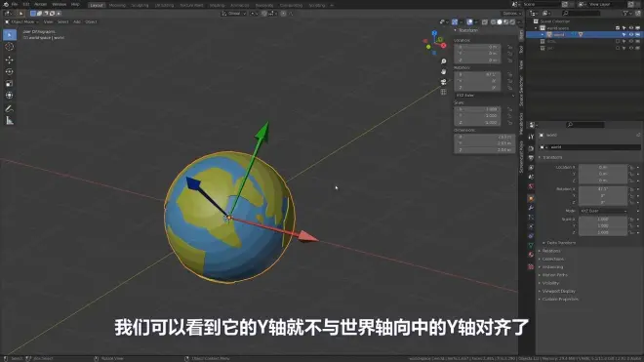Toggle the Location X lock in the sidebar
This screenshot has width=644, height=362.
pyautogui.click(x=510, y=47)
